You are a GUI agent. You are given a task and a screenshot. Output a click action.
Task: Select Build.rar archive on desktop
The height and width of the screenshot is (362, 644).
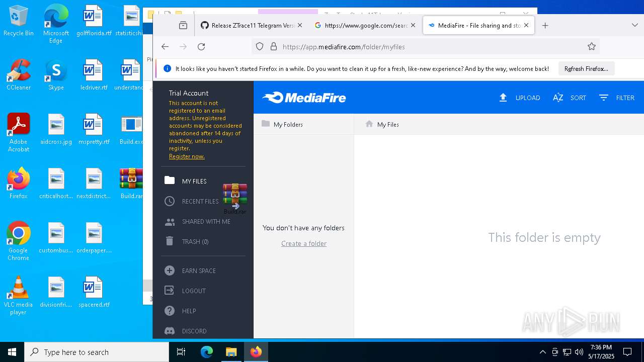[131, 184]
